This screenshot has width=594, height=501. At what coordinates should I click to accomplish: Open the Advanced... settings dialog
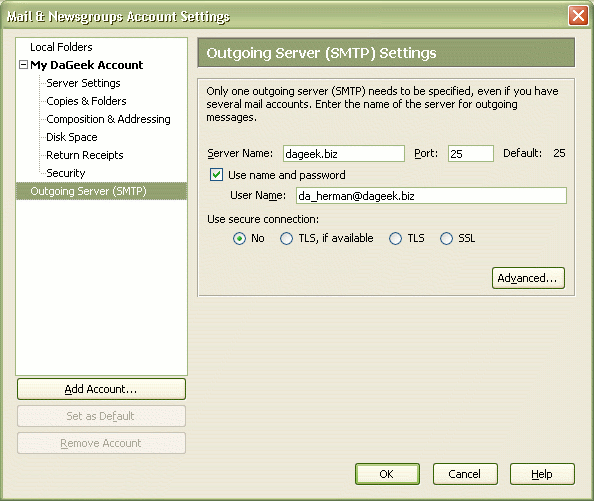528,278
